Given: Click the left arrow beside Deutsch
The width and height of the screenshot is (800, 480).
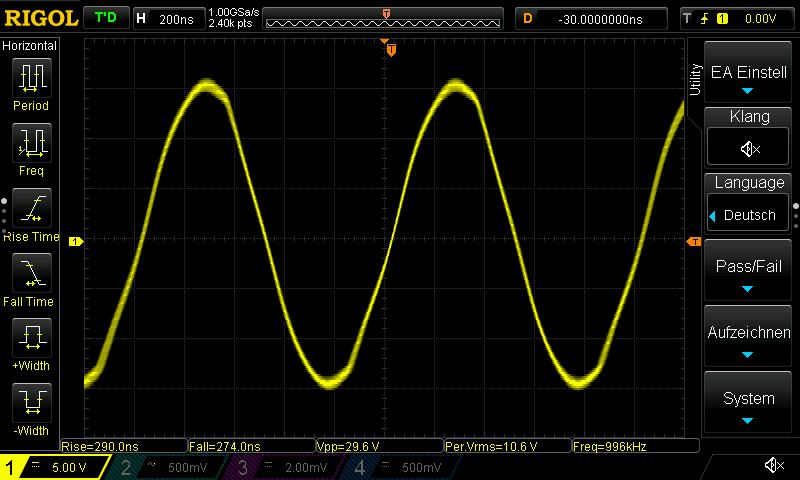Looking at the screenshot, I should pyautogui.click(x=712, y=216).
